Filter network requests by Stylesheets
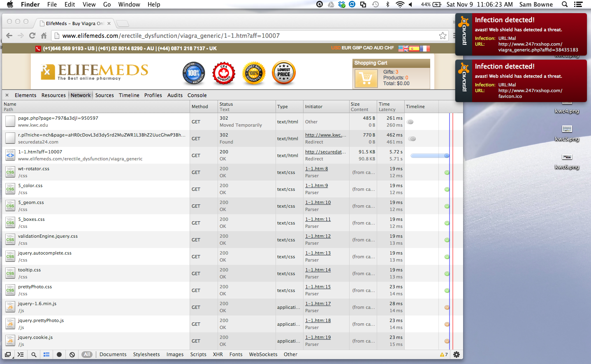This screenshot has width=591, height=364. [146, 355]
